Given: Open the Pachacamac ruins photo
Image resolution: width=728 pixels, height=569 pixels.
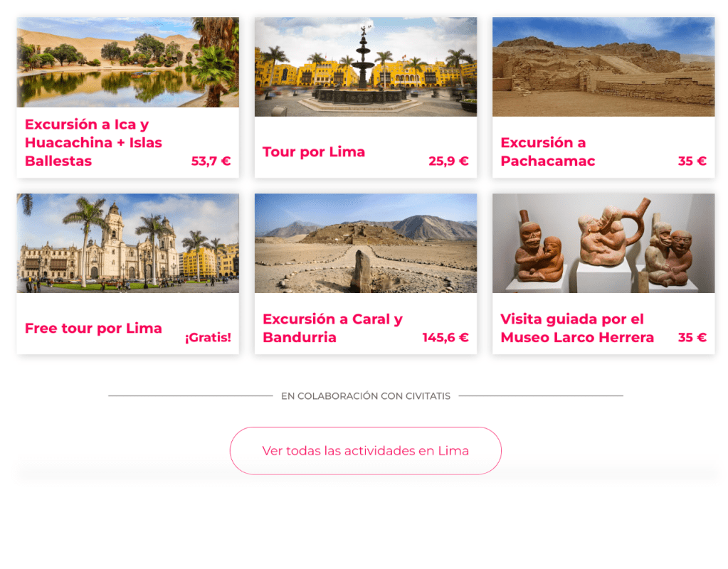Looking at the screenshot, I should [x=603, y=67].
